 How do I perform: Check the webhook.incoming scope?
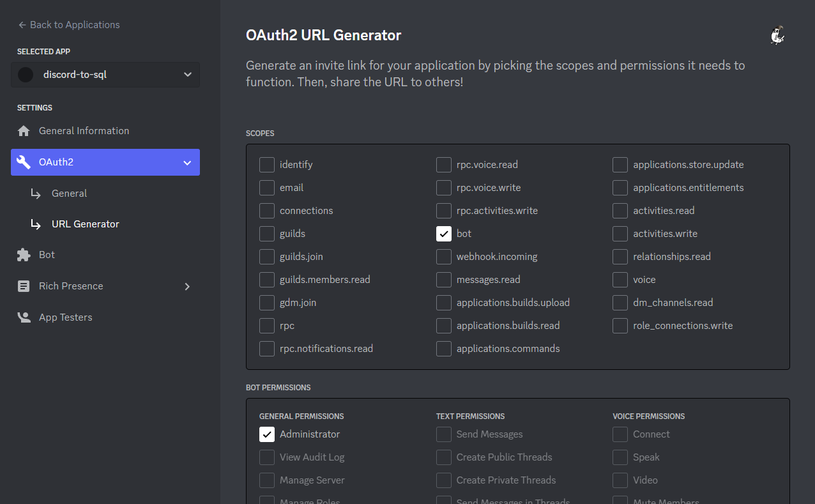tap(444, 256)
